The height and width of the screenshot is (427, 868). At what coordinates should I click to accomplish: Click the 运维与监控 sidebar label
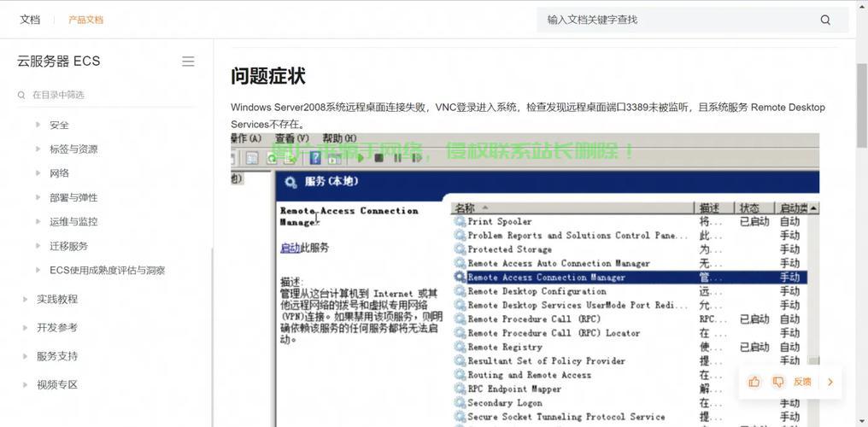tap(73, 222)
